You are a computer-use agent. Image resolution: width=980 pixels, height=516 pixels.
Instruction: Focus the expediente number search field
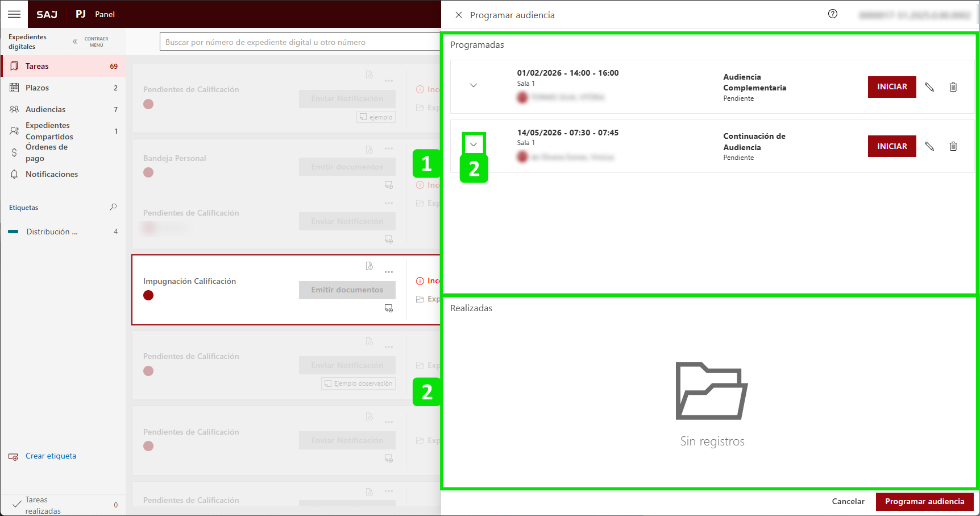point(301,42)
